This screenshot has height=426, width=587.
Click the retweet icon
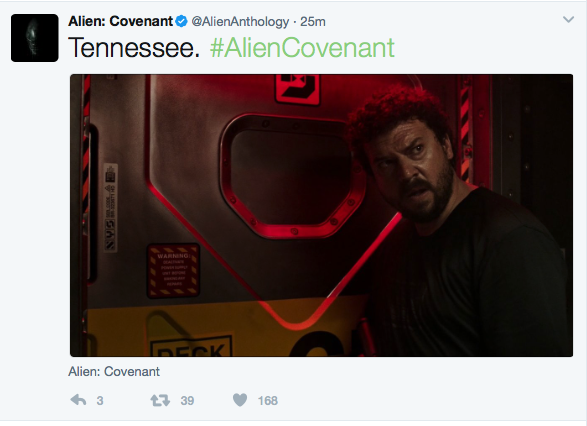160,401
